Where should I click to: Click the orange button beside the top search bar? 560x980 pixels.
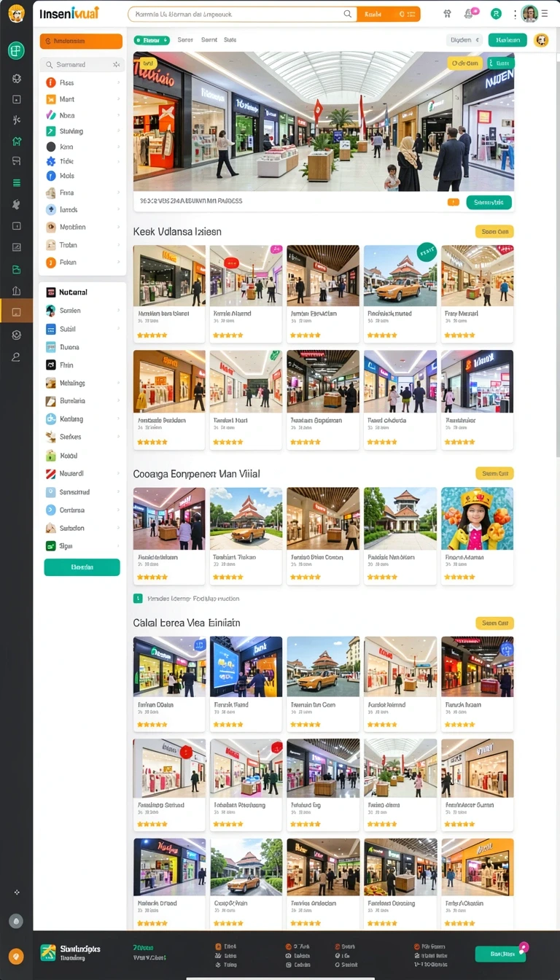389,14
